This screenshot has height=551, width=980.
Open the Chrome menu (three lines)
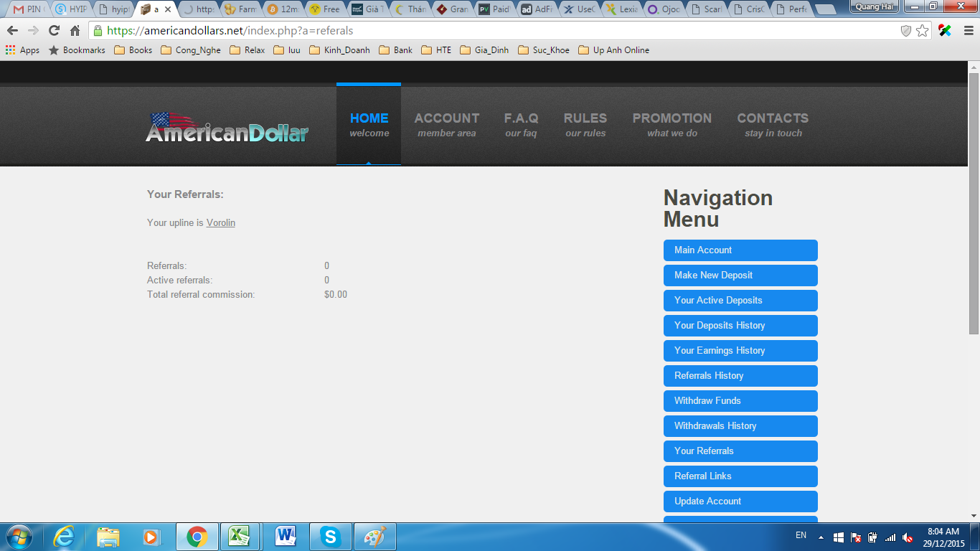968,31
